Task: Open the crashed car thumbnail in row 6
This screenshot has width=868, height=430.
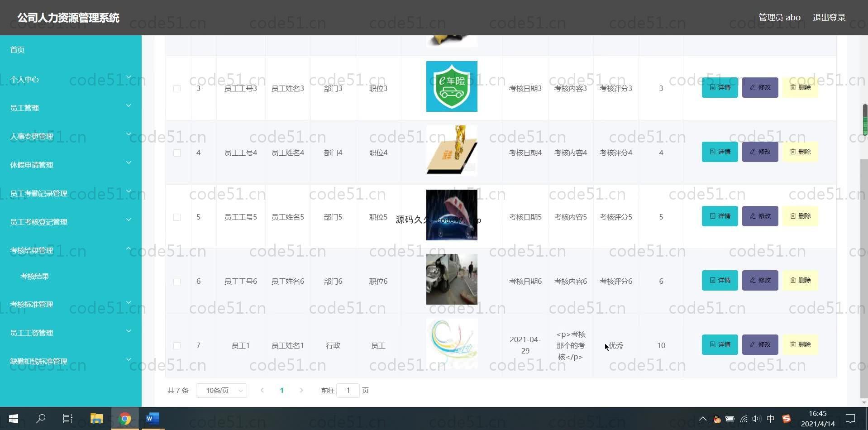Action: (452, 279)
